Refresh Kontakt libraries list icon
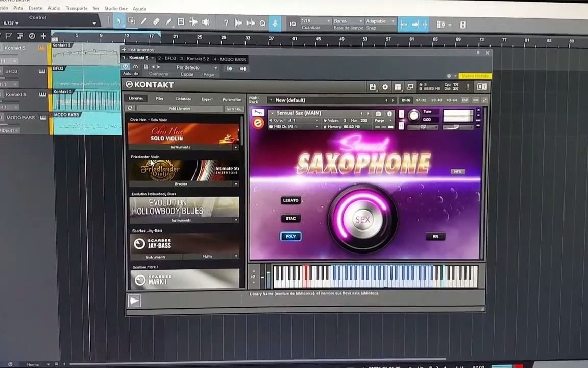 click(x=130, y=108)
